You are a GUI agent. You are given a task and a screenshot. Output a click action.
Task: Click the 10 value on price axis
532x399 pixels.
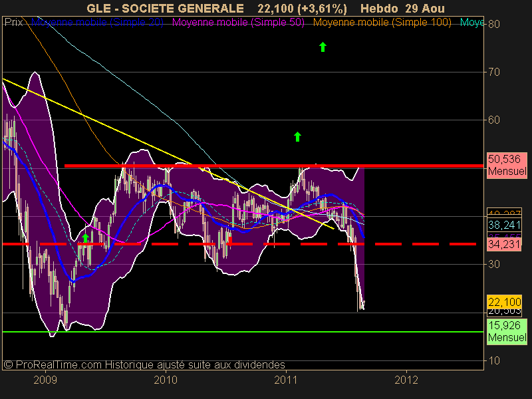[493, 360]
